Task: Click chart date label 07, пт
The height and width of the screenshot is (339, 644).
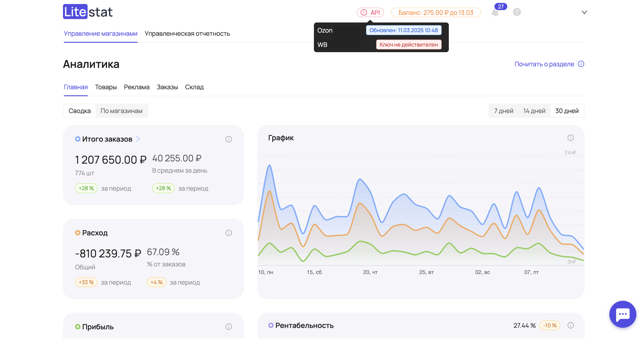Action: pyautogui.click(x=532, y=272)
